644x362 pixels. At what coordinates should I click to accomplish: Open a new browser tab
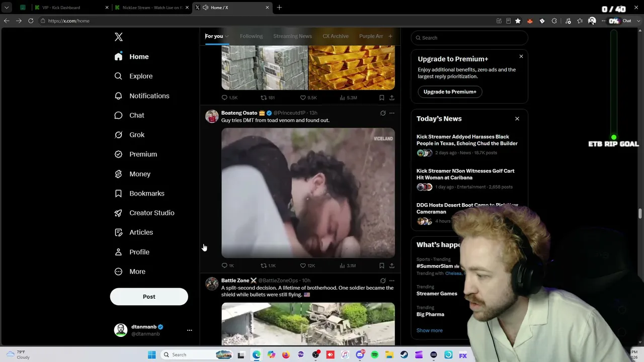click(279, 8)
